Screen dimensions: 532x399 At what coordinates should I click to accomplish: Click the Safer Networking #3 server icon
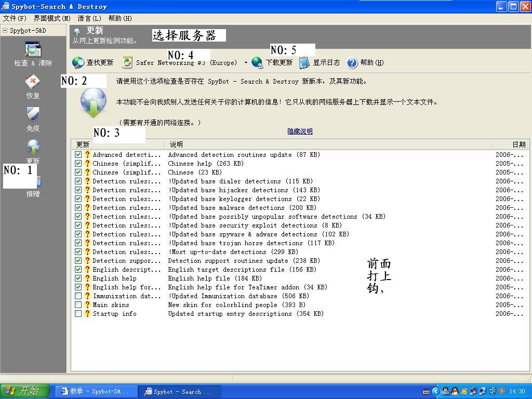click(127, 62)
